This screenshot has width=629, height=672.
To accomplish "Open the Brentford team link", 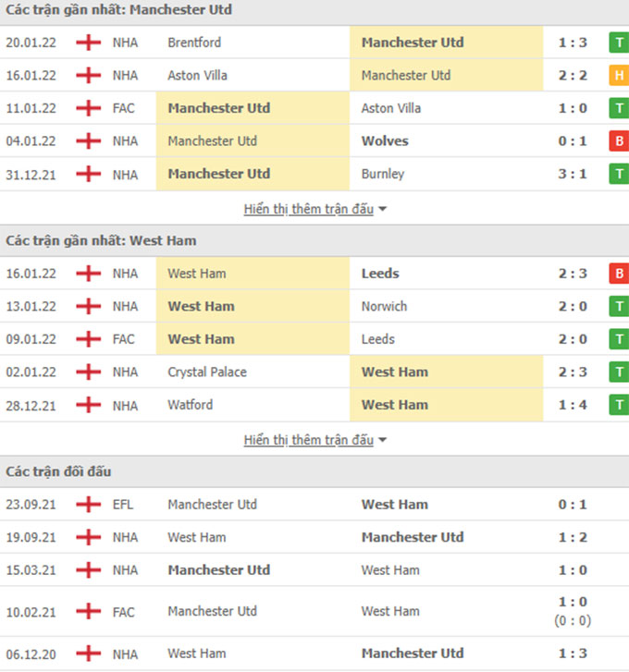I will point(194,43).
